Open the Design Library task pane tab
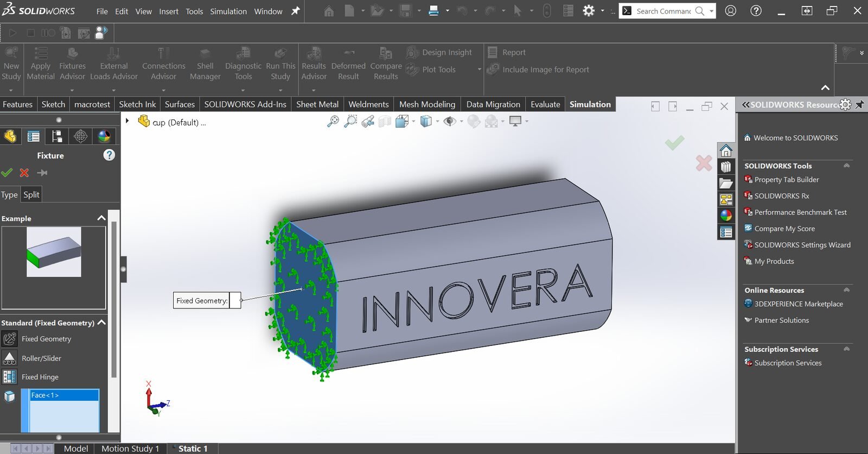The width and height of the screenshot is (868, 454). click(726, 167)
